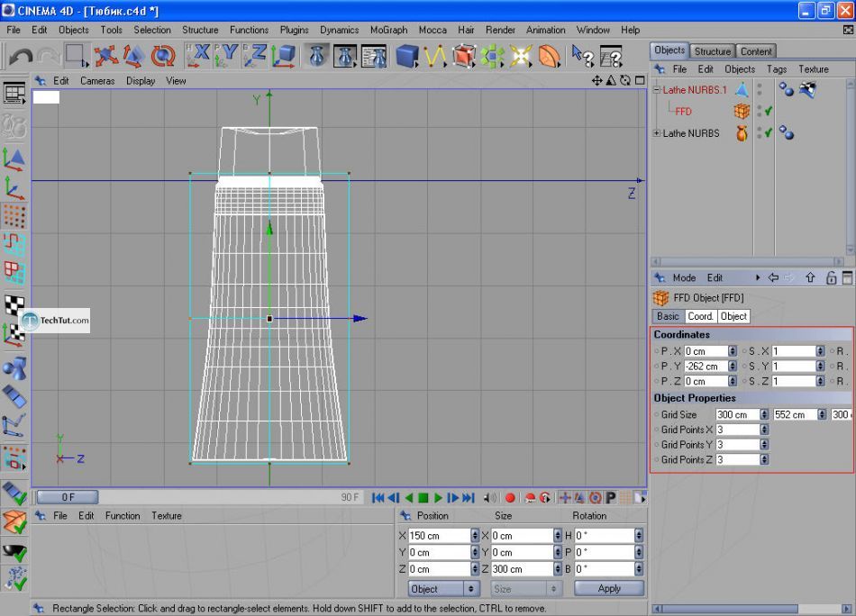Toggle the X-axis lock

[x=197, y=56]
